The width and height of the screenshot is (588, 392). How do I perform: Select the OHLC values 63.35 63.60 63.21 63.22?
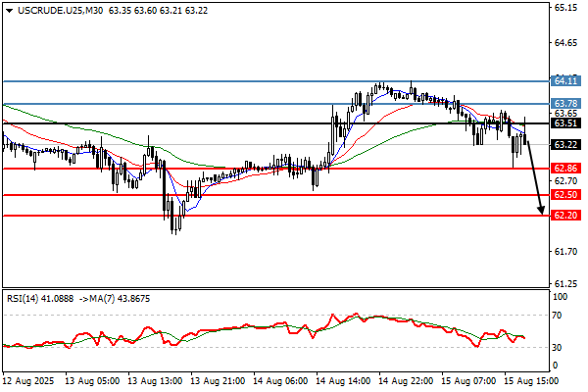pyautogui.click(x=158, y=11)
